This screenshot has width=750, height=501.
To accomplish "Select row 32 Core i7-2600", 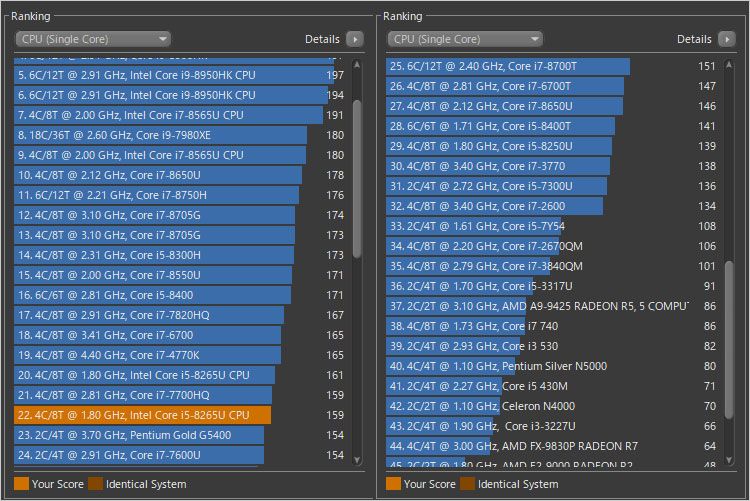I will tap(551, 206).
